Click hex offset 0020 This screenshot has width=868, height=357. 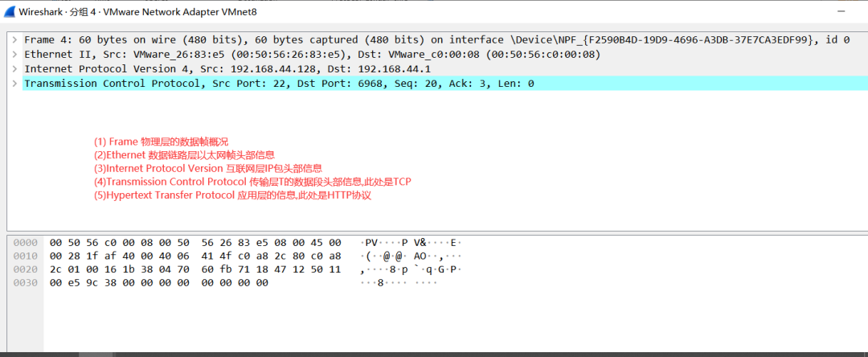(26, 269)
